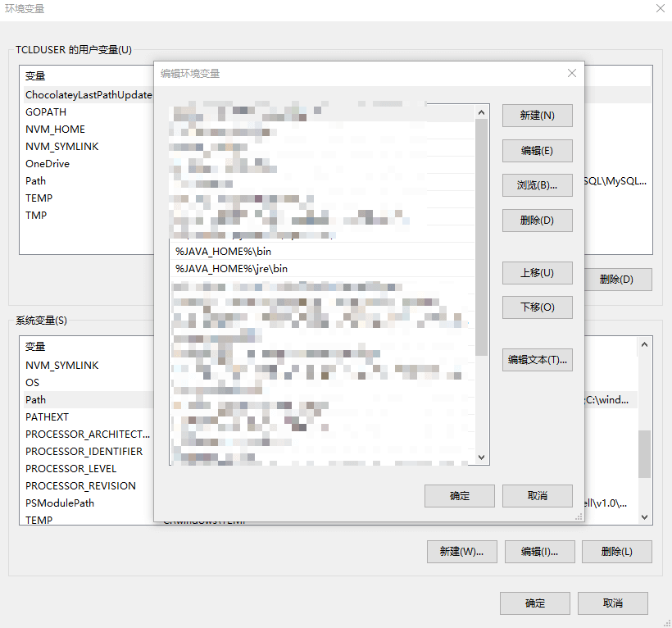Open folder browser with 浏览(B)...

pos(537,185)
